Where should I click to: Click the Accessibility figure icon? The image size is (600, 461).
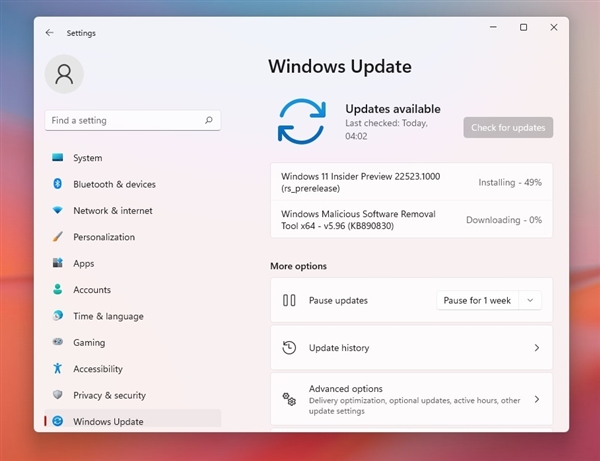58,369
